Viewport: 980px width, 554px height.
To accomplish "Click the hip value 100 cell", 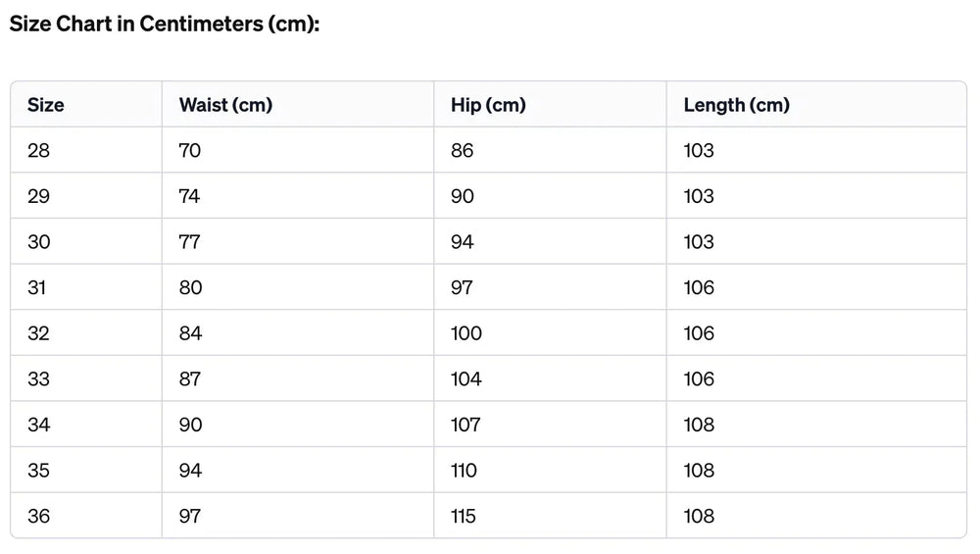I will tap(466, 333).
